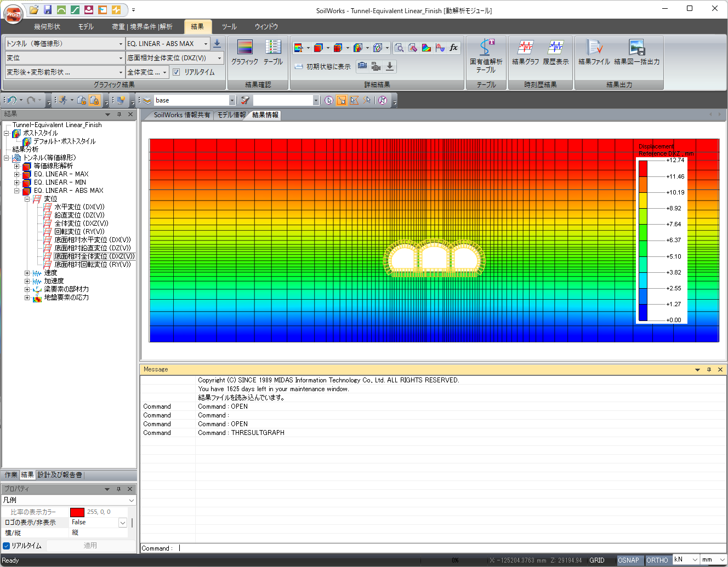Pin the プロパティ panel with the pushpin
The image size is (728, 567).
(x=118, y=489)
